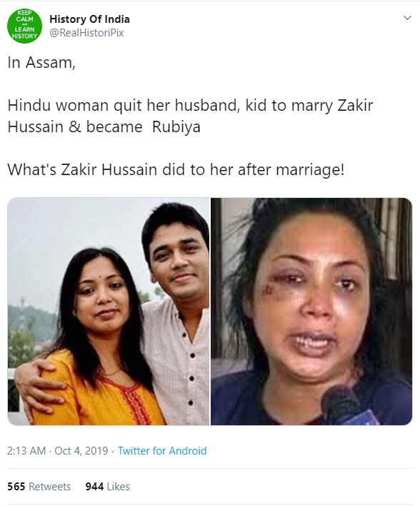
Task: View the 944 Likes list
Action: [107, 486]
